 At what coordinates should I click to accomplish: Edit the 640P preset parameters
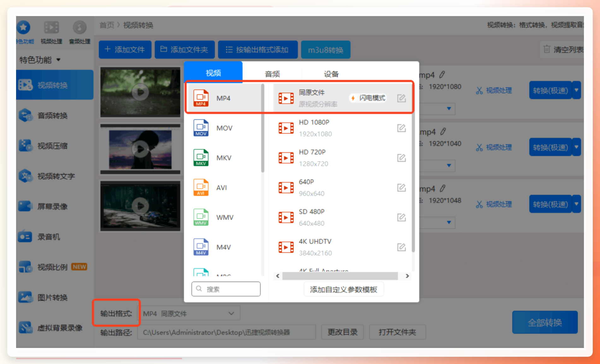click(x=401, y=188)
